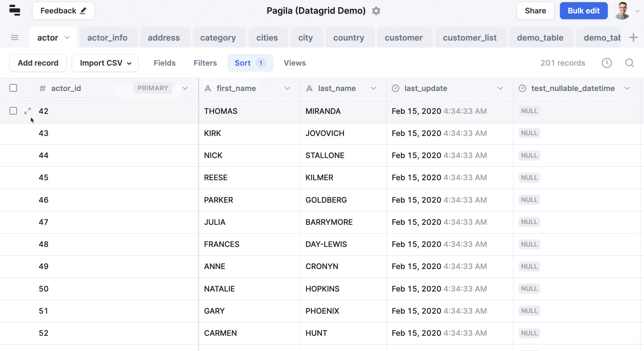The width and height of the screenshot is (644, 351).
Task: Expand record 42 with arrows icon
Action: click(28, 111)
